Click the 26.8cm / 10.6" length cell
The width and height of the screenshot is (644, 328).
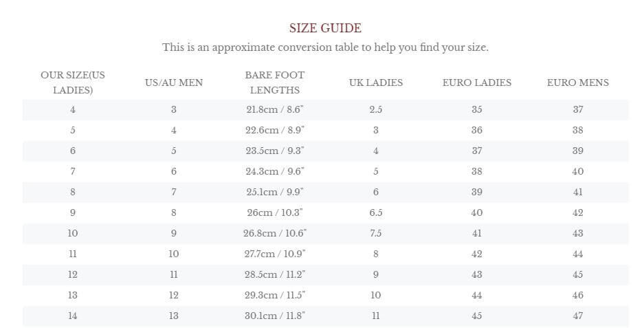pyautogui.click(x=275, y=234)
